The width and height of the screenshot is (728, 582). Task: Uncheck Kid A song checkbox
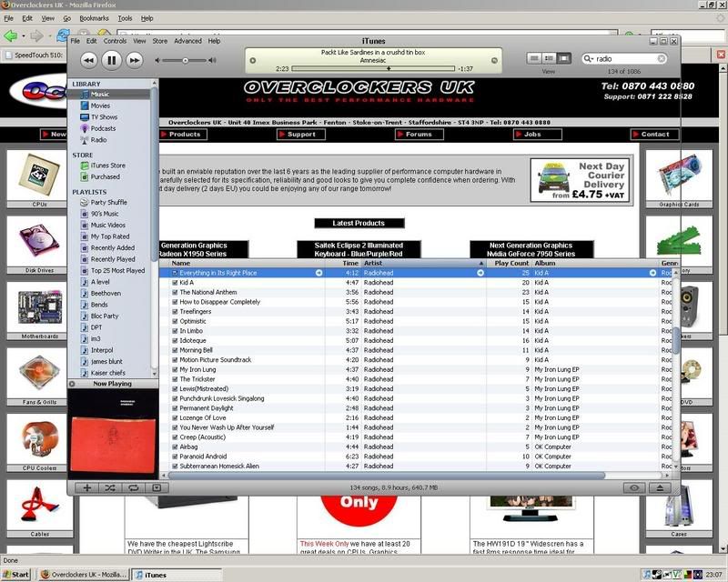click(175, 283)
